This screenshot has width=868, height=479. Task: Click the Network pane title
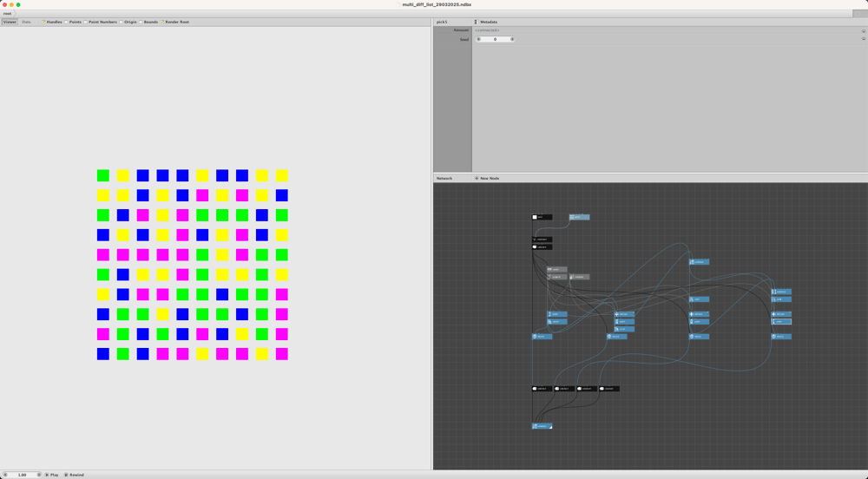[x=444, y=178]
